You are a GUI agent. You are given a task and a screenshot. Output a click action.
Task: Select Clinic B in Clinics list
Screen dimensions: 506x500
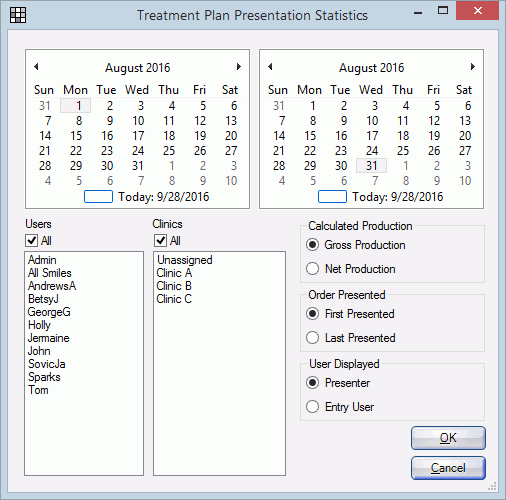click(174, 286)
